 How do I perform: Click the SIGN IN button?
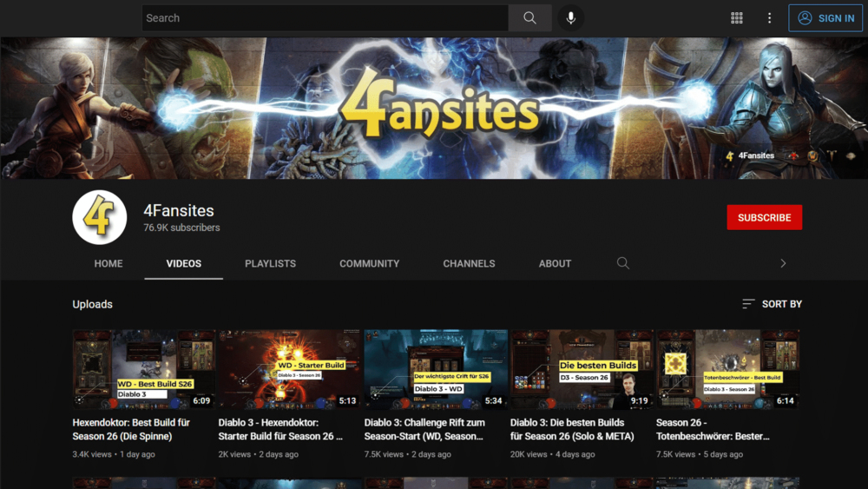click(x=825, y=18)
